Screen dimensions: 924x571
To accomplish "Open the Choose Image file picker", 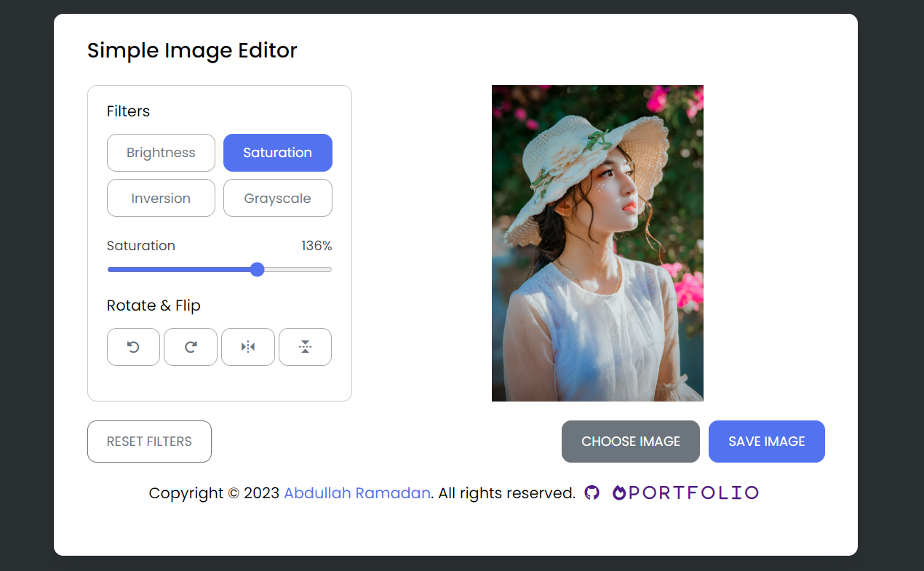I will point(631,442).
